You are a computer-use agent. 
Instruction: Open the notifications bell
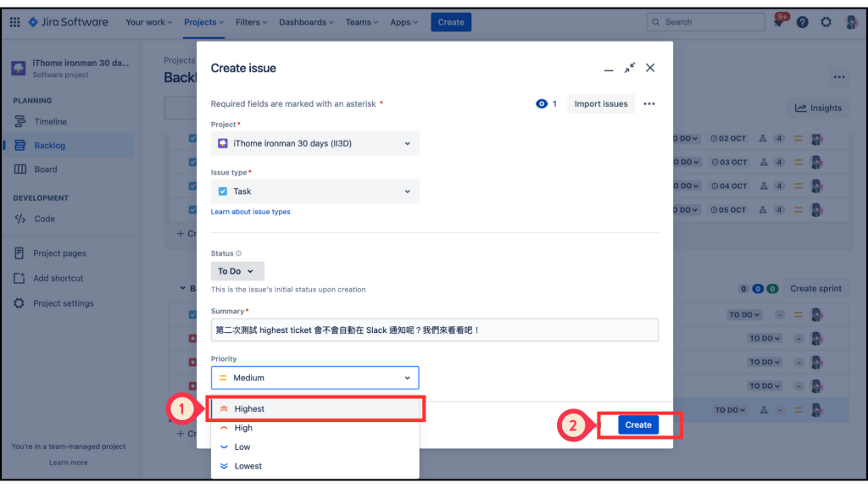pyautogui.click(x=779, y=22)
